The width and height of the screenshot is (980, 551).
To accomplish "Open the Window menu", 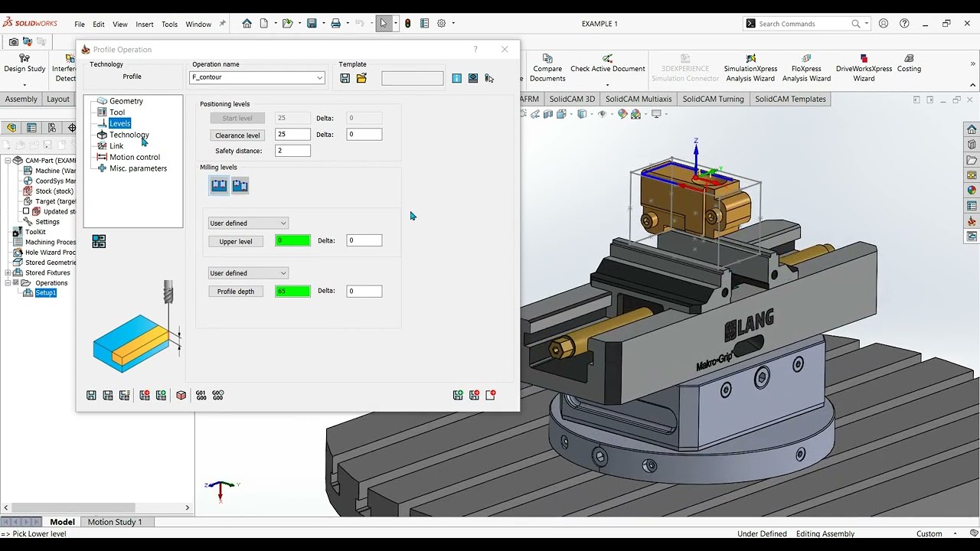I will pos(198,24).
